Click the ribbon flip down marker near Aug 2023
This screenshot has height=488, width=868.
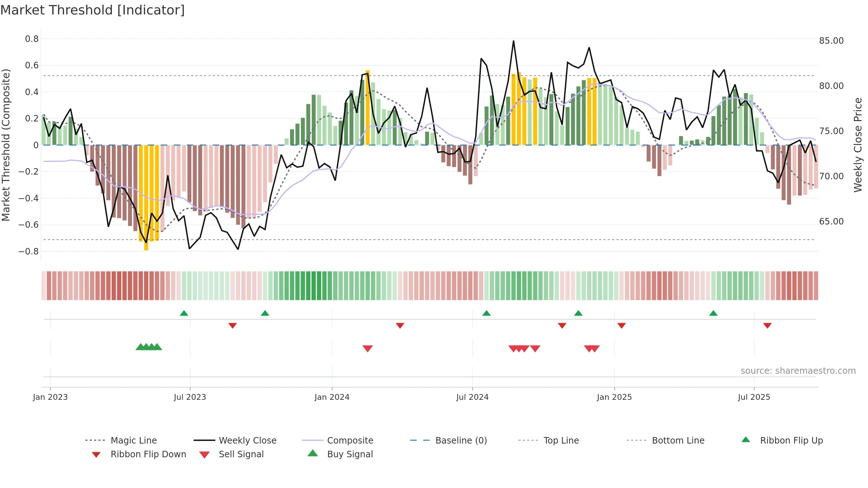[233, 326]
